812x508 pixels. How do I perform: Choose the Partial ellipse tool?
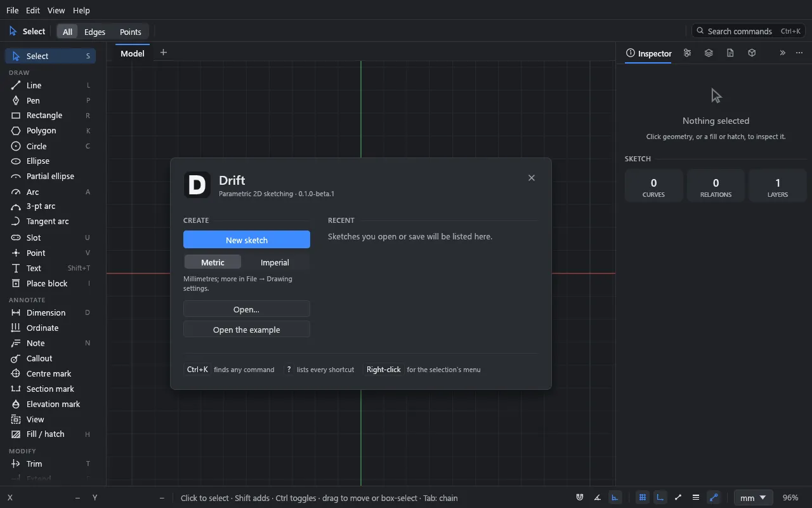click(51, 177)
